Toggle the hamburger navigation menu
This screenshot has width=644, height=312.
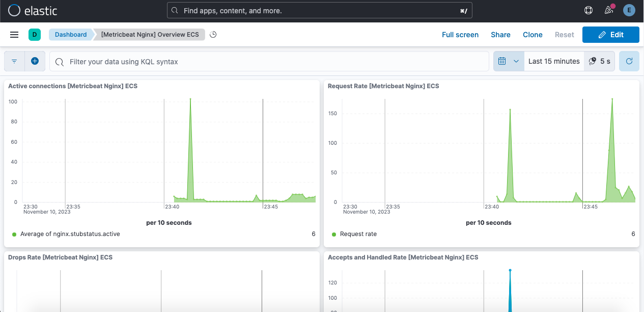tap(14, 35)
